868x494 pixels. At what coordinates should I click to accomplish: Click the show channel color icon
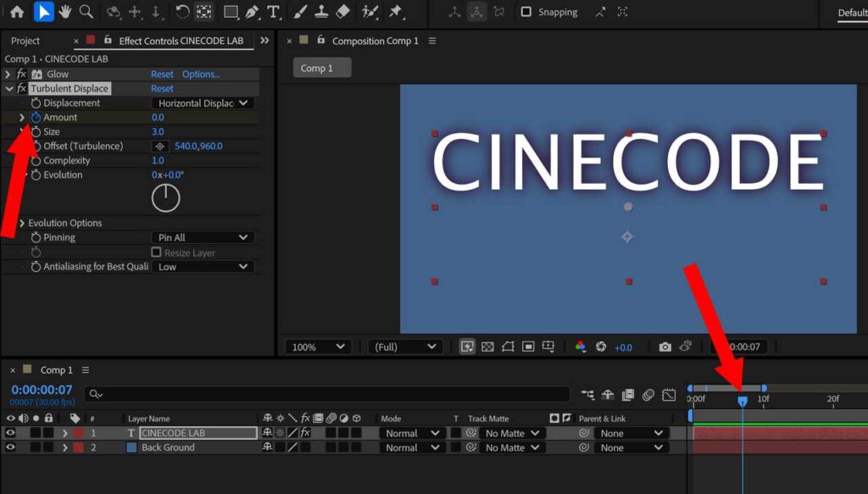pos(580,347)
